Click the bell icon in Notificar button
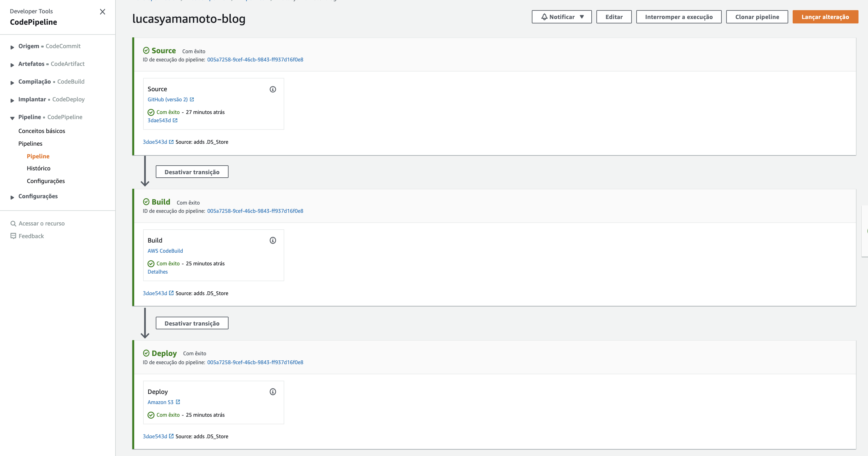 [x=544, y=17]
